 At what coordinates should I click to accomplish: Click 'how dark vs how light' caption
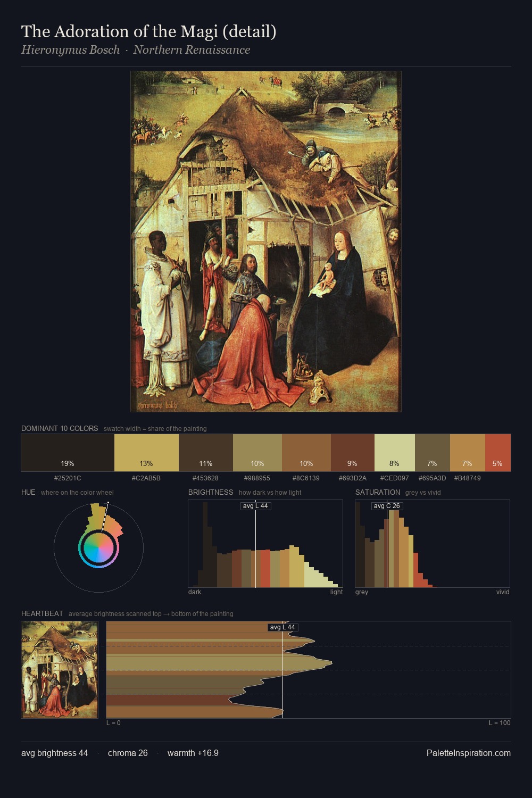(270, 493)
